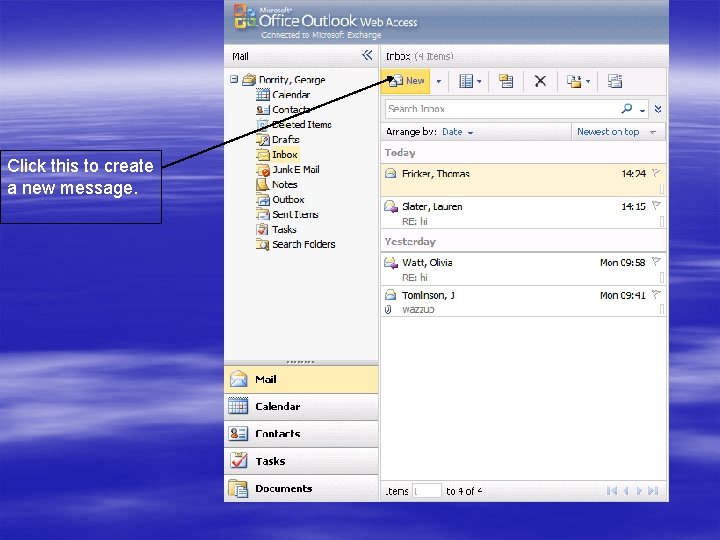Open the Sent Items folder
The height and width of the screenshot is (540, 720).
coord(295,214)
